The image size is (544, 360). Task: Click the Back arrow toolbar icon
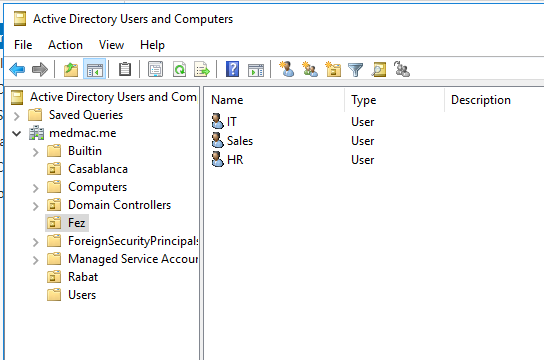click(17, 69)
